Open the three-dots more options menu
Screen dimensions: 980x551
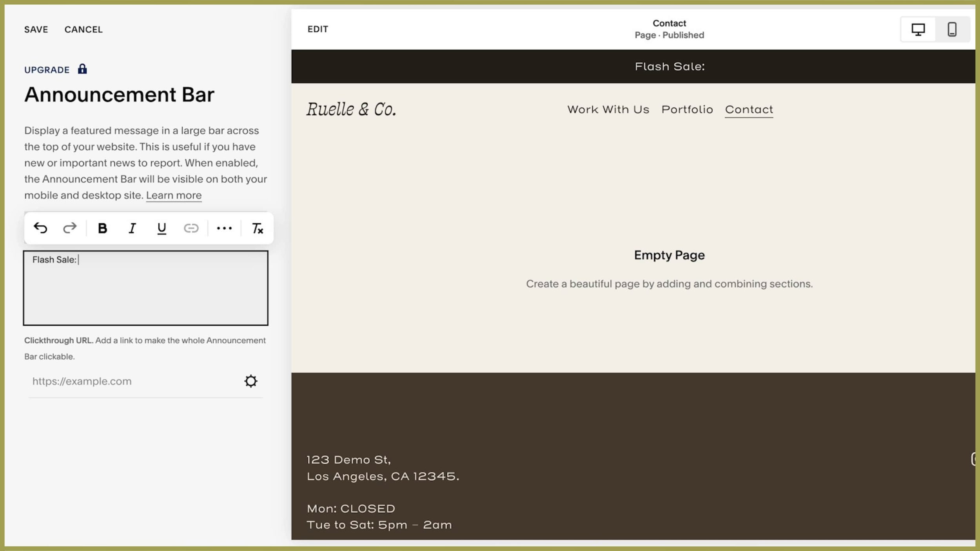224,228
